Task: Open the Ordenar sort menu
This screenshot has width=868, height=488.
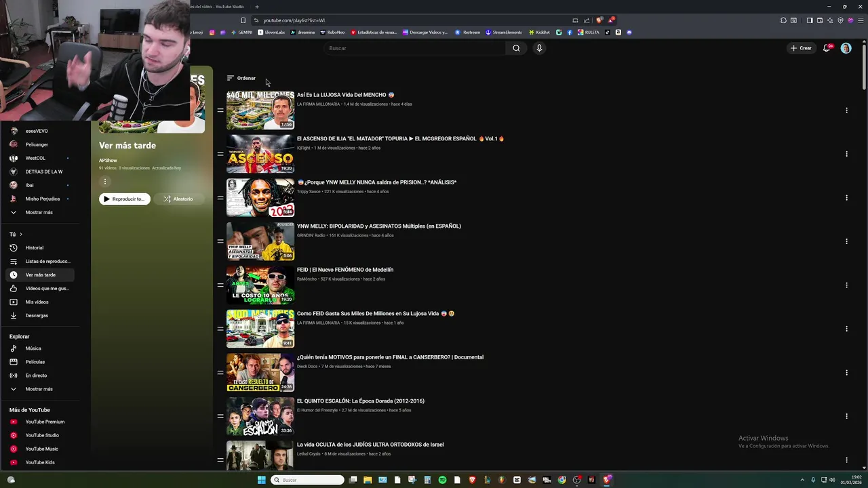Action: pos(241,78)
